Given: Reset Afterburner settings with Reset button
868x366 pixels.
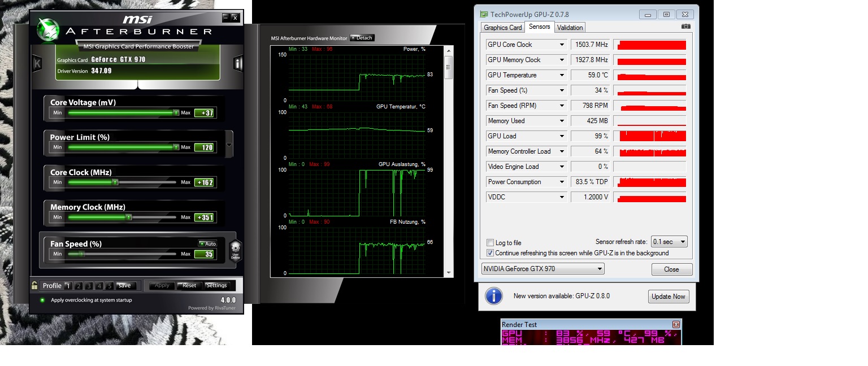Looking at the screenshot, I should click(x=189, y=286).
